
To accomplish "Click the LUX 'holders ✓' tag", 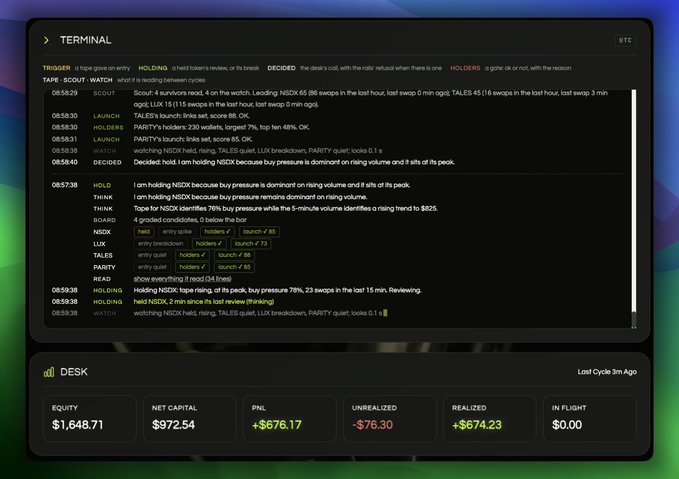I will pyautogui.click(x=209, y=244).
